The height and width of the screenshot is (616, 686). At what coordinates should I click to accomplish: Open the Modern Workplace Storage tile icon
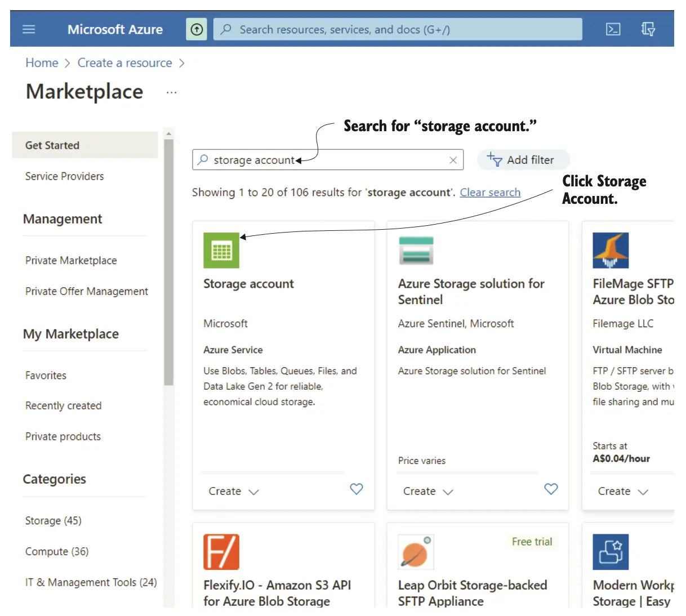pyautogui.click(x=611, y=552)
